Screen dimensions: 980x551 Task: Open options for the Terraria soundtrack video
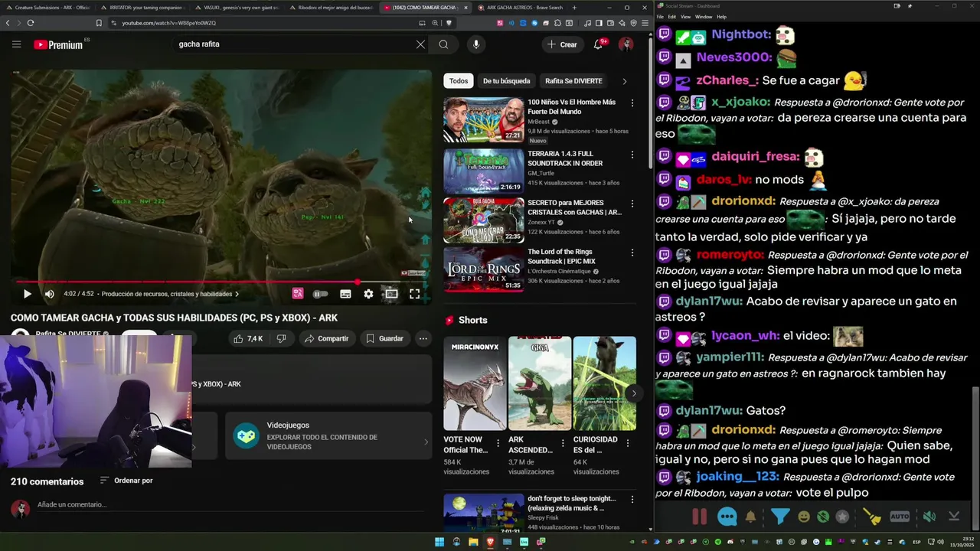(x=632, y=155)
